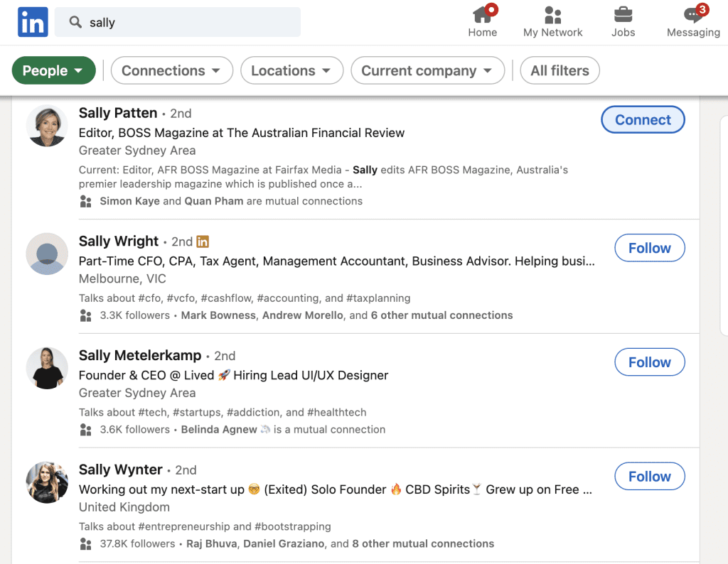728x564 pixels.
Task: Click Messaging notification badge showing 3
Action: (702, 9)
